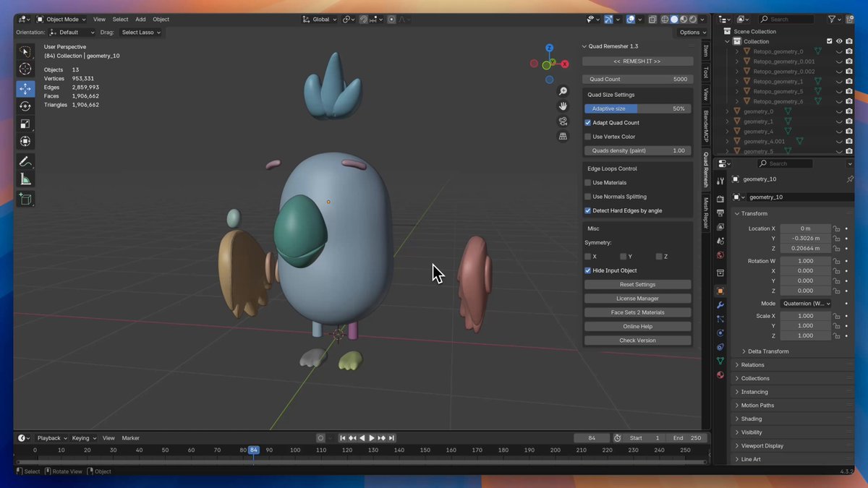Open the License Manager button
The width and height of the screenshot is (868, 488).
point(637,299)
